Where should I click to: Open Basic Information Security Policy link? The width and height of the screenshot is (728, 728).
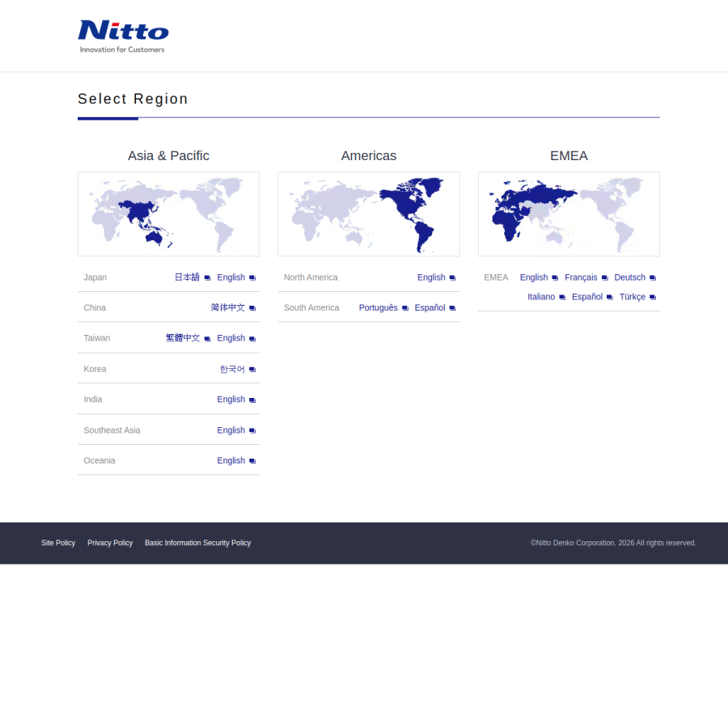coord(198,543)
